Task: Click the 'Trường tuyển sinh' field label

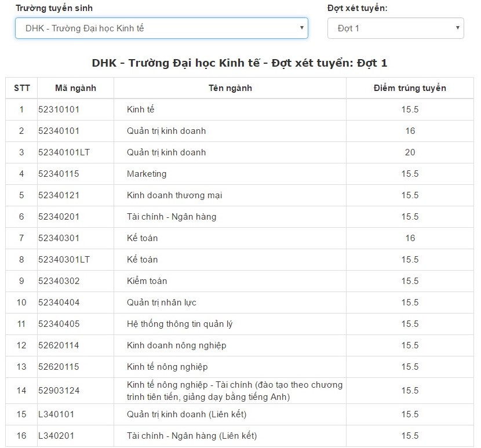Action: [x=54, y=8]
